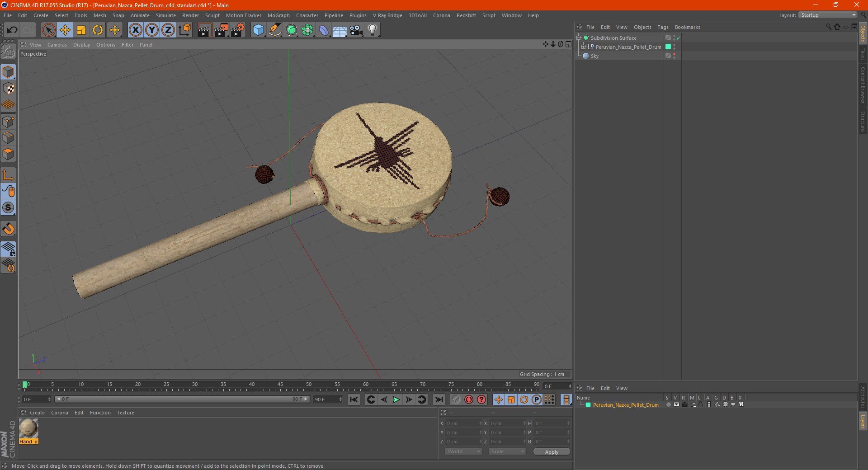The height and width of the screenshot is (470, 868).
Task: Toggle X axis lock
Action: click(135, 30)
